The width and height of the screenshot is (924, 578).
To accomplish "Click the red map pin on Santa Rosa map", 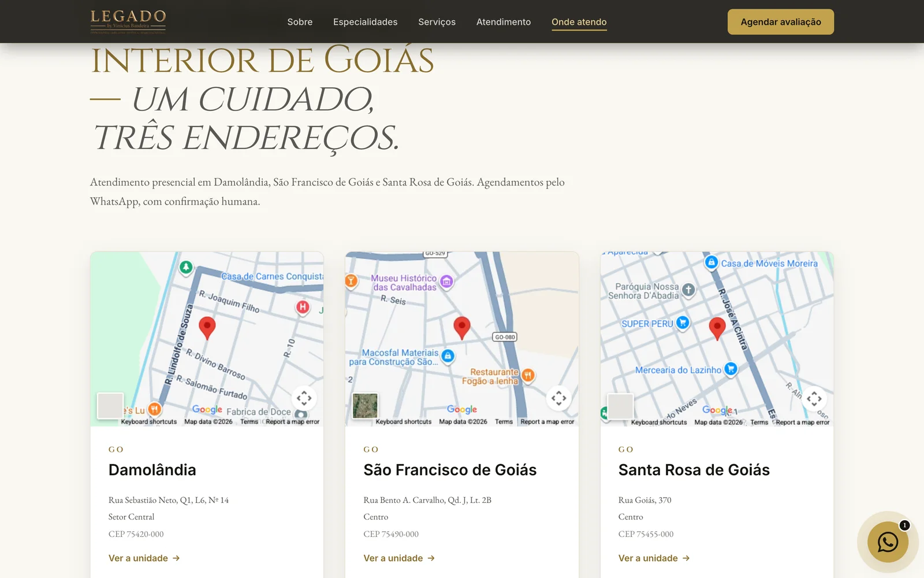I will [x=717, y=328].
